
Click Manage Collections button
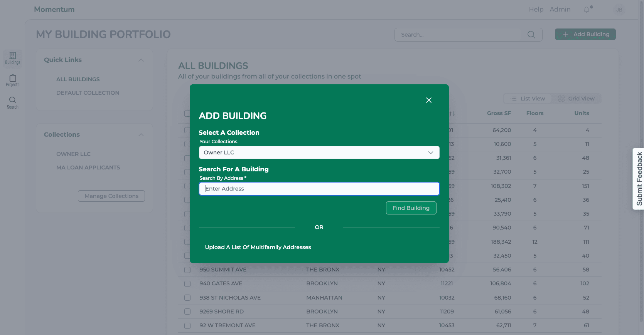pyautogui.click(x=111, y=196)
